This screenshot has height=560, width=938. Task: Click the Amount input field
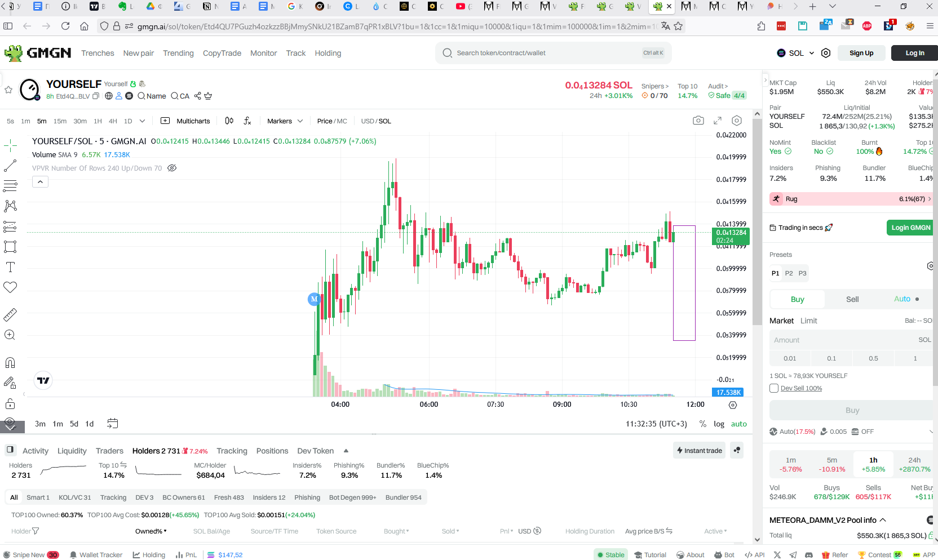click(x=851, y=340)
